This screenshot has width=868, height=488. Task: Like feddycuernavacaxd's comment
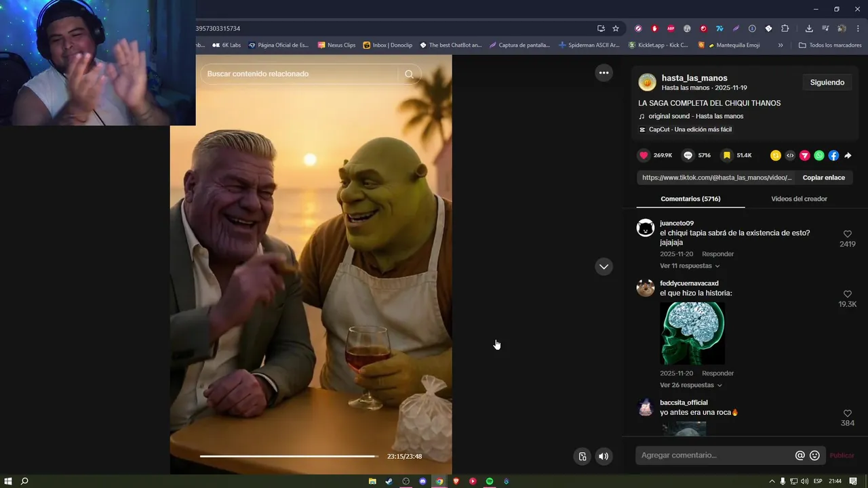pyautogui.click(x=847, y=294)
